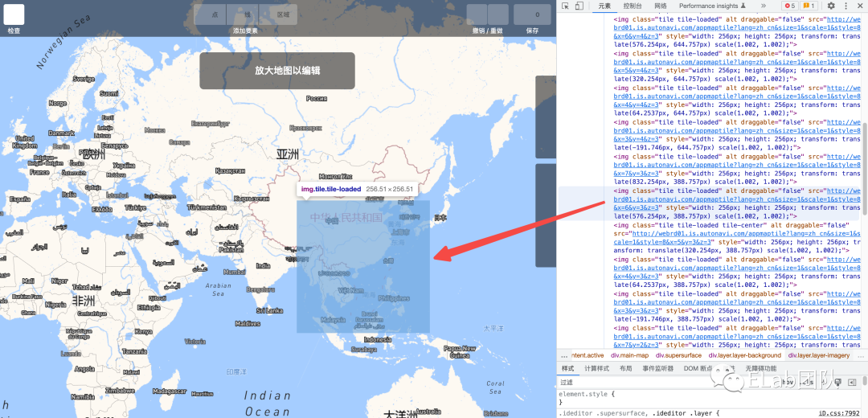Click the redo button above 撤销 / 重做
Viewport: 868px width, 418px height.
[498, 15]
